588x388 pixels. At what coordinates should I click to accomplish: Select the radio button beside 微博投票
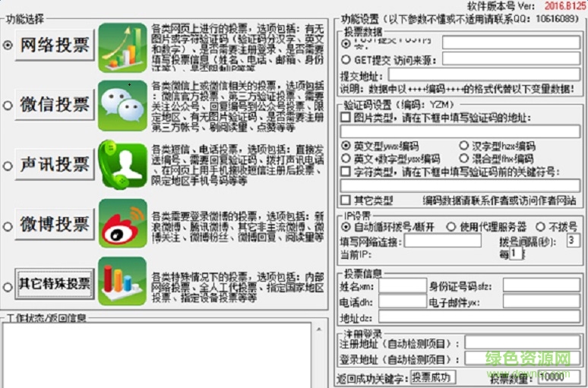tap(8, 226)
